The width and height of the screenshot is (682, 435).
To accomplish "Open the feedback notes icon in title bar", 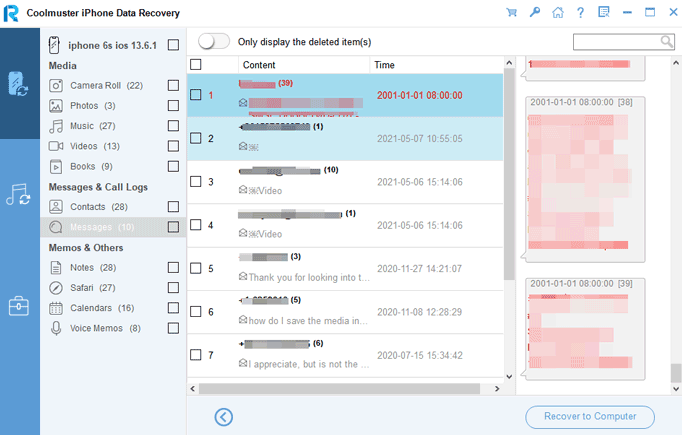I will [x=604, y=12].
